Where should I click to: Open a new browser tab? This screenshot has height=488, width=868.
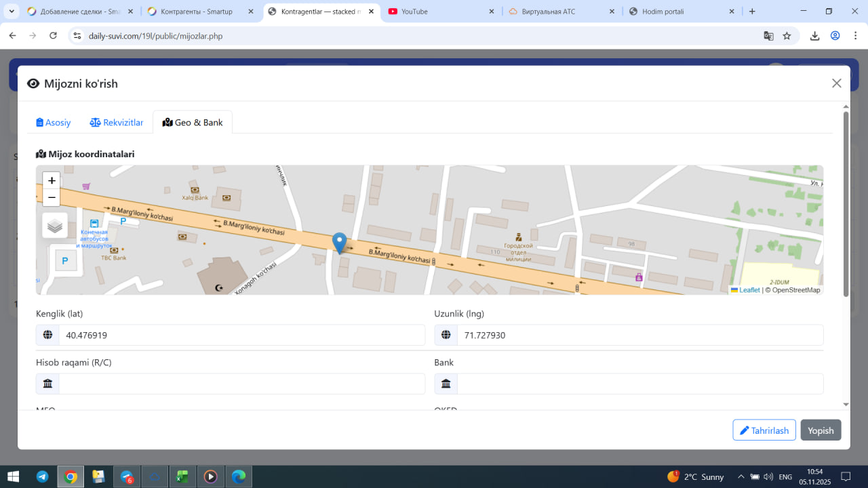point(752,12)
